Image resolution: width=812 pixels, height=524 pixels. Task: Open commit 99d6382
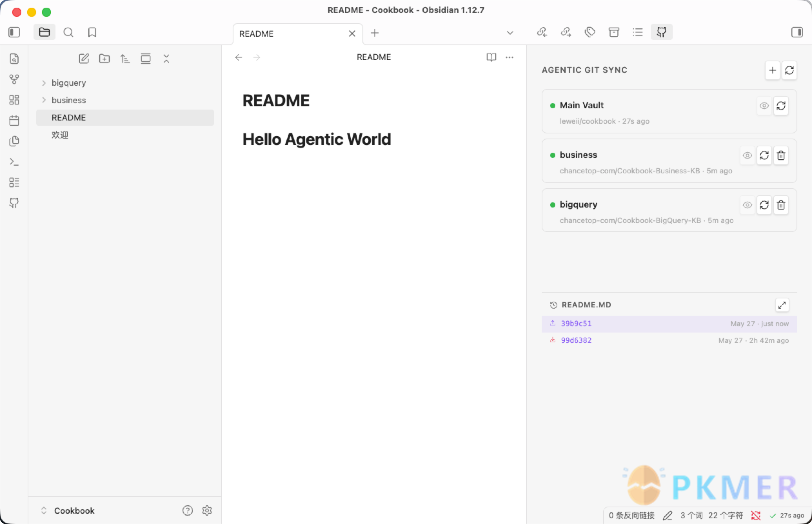669,340
